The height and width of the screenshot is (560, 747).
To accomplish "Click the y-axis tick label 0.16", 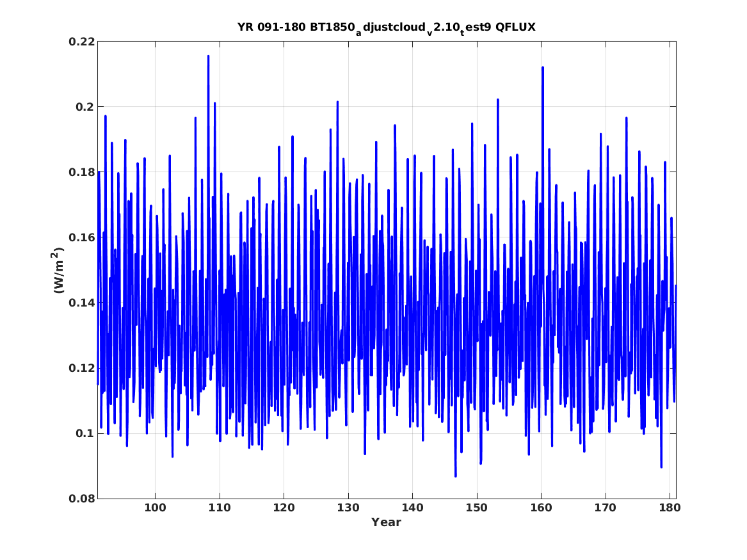I will point(81,237).
